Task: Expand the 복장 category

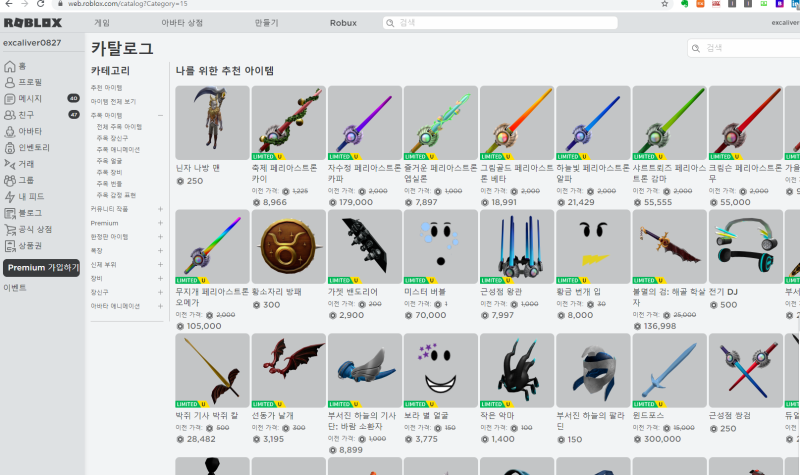Action: coord(160,251)
